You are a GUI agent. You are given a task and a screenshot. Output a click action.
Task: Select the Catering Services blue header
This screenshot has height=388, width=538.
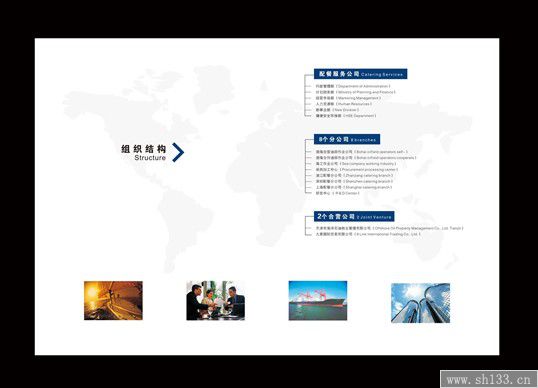point(361,74)
